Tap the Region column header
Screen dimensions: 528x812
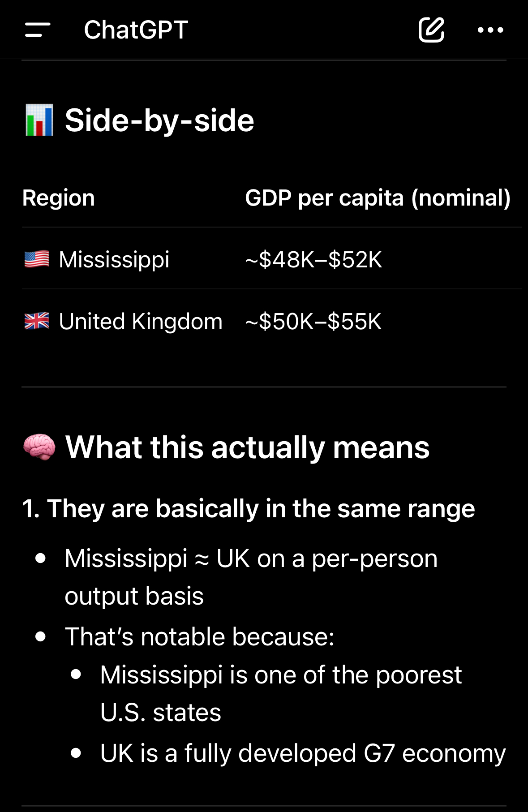(59, 198)
